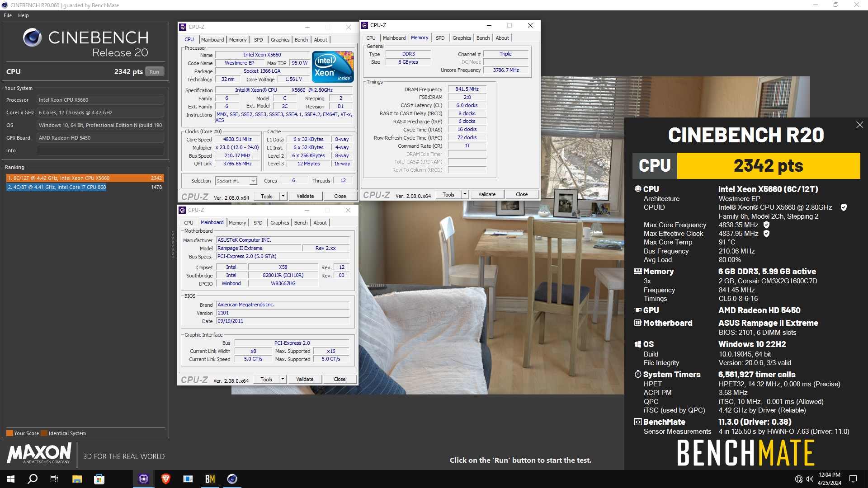This screenshot has width=868, height=488.
Task: Click BIOS Date 09/19/2011
Action: point(283,321)
